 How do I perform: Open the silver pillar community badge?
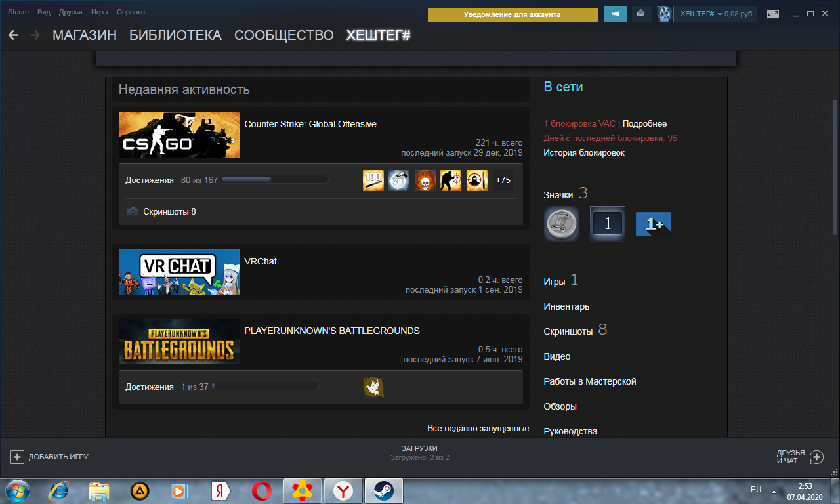coord(562,224)
